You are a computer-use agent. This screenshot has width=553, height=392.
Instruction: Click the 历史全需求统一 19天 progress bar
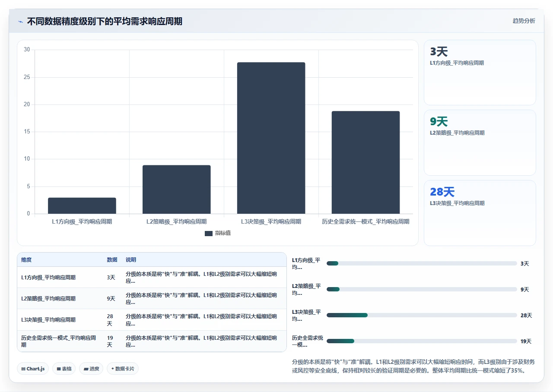422,341
